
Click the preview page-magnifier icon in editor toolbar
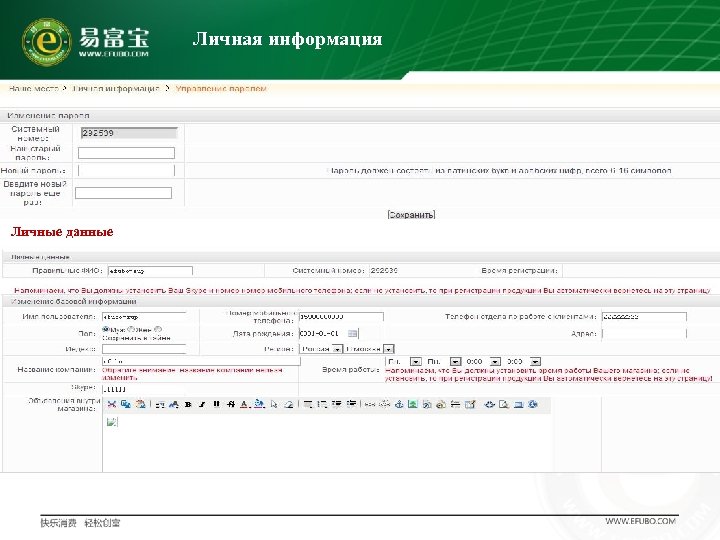tap(504, 404)
